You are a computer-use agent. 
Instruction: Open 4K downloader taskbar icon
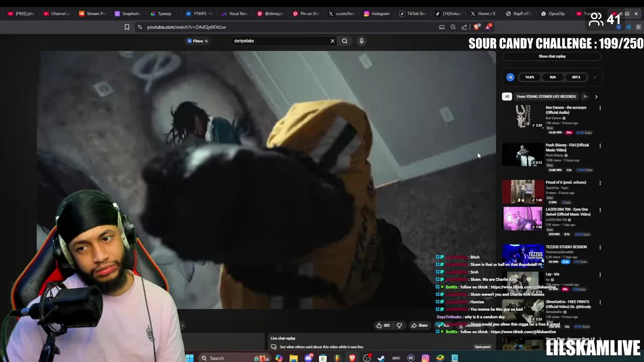tap(411, 358)
